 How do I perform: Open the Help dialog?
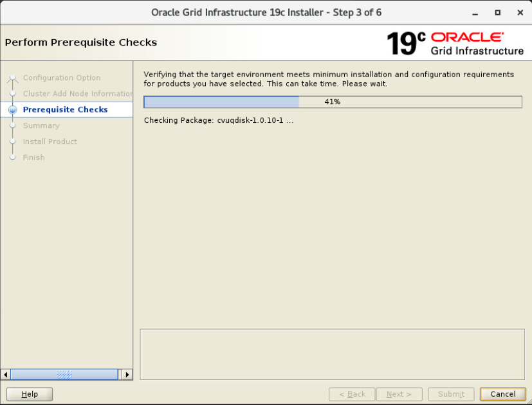point(30,394)
